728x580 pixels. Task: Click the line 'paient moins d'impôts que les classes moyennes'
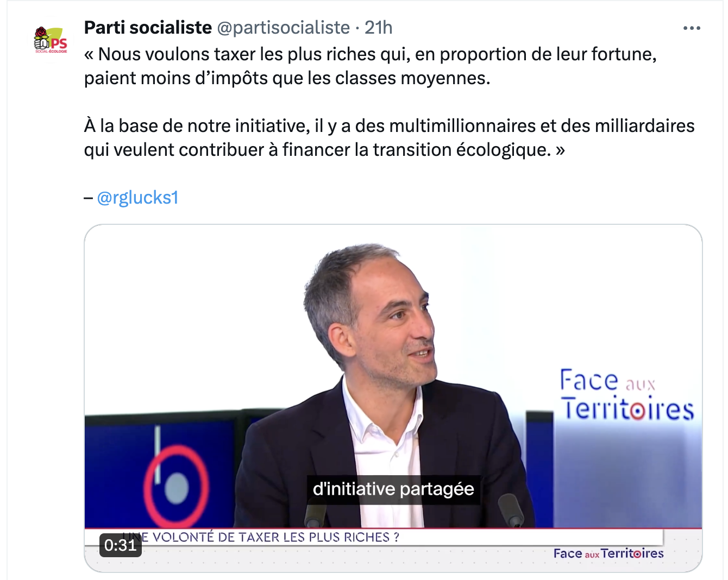[x=287, y=78]
